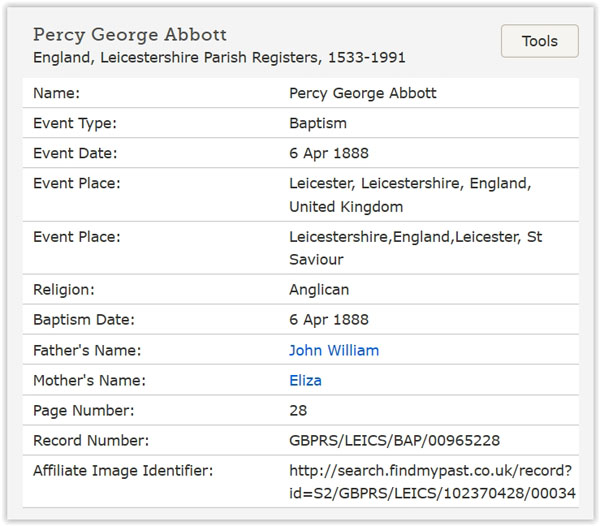Click the Leicester, Leicestershire, England event place value
This screenshot has height=526, width=600.
click(410, 195)
